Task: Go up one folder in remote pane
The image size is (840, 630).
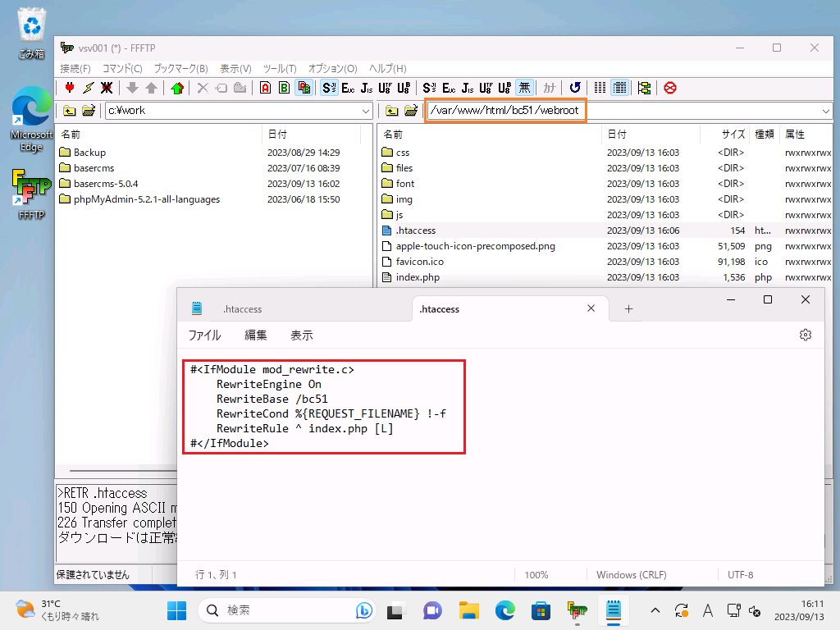Action: [x=392, y=111]
